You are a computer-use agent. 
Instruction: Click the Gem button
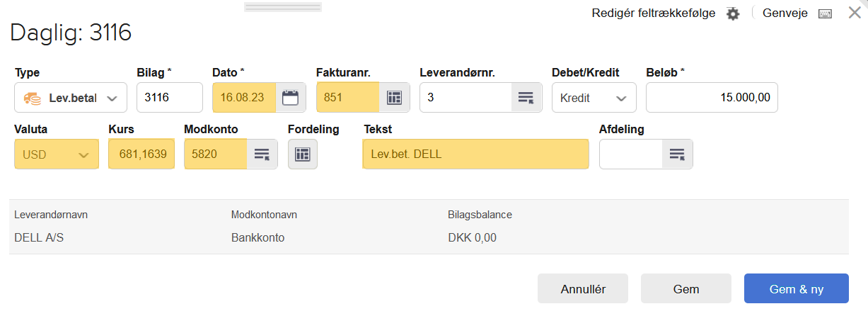pyautogui.click(x=686, y=288)
